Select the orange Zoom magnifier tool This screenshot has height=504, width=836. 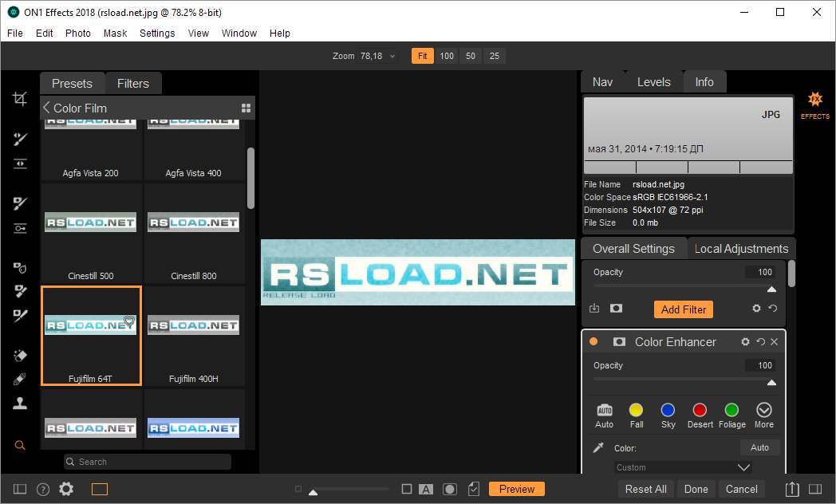click(20, 446)
